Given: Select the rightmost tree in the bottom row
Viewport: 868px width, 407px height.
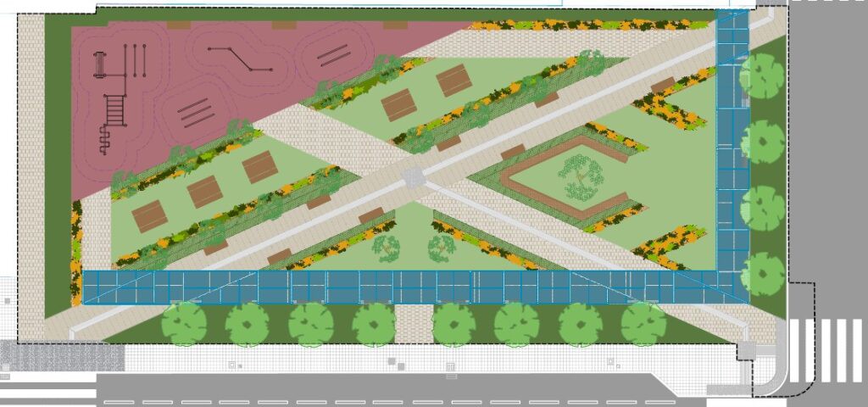Looking at the screenshot, I should point(643,324).
